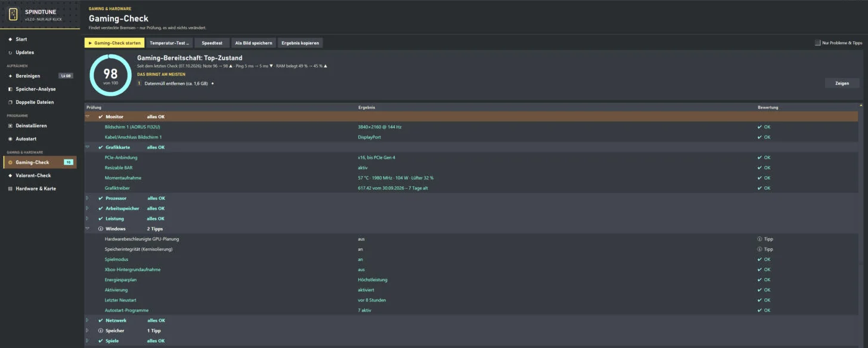This screenshot has height=348, width=868.
Task: Open the Hardware & Karte page
Action: click(x=40, y=189)
